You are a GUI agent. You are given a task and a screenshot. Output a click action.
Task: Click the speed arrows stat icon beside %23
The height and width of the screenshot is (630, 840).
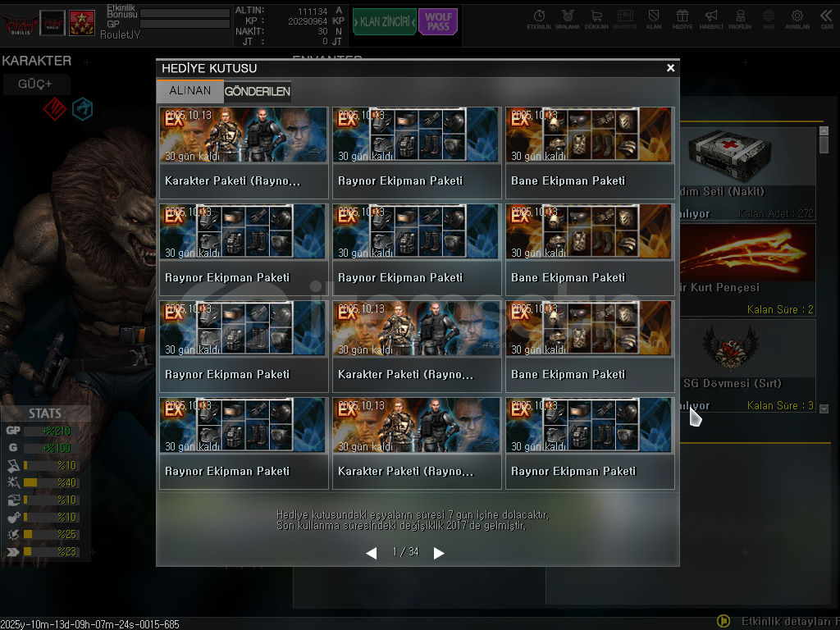point(13,552)
